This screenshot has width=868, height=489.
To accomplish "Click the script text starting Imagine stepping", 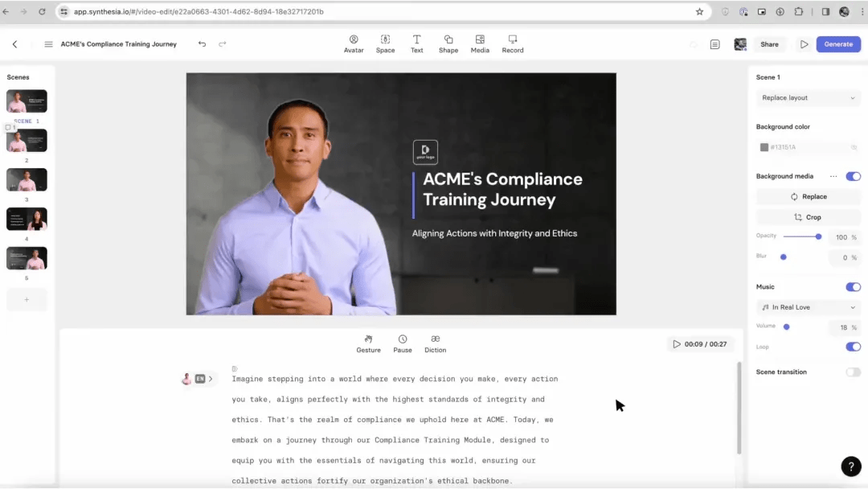I will click(395, 429).
